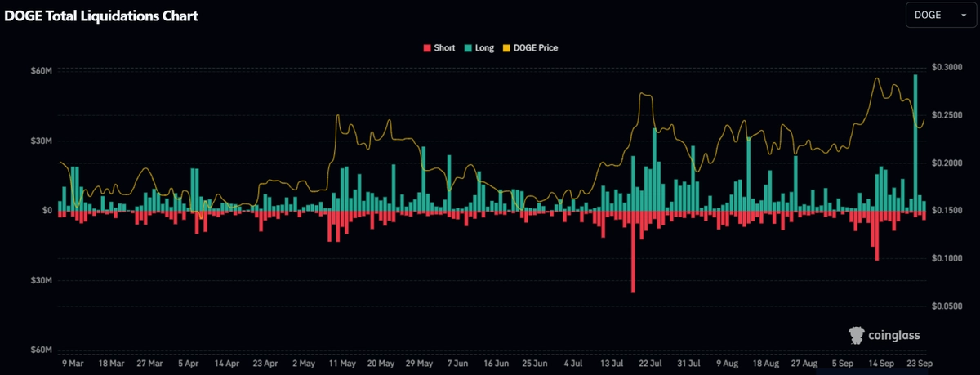This screenshot has width=980, height=375.
Task: Click the $0 left axis label
Action: pyautogui.click(x=47, y=210)
